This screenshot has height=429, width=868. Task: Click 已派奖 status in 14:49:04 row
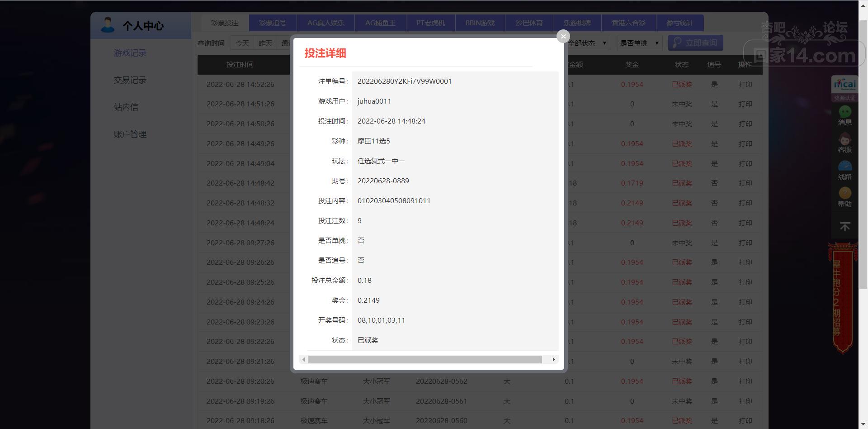[682, 164]
